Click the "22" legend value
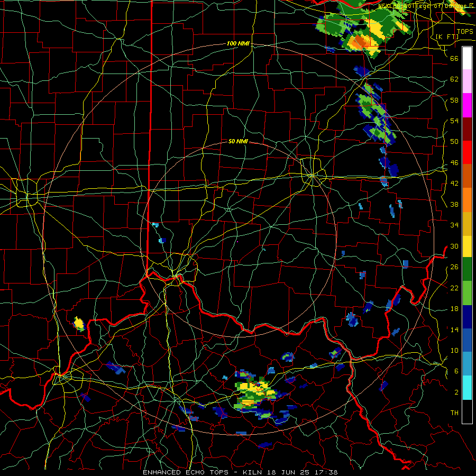Viewport: 476px width, 476px height. [454, 288]
